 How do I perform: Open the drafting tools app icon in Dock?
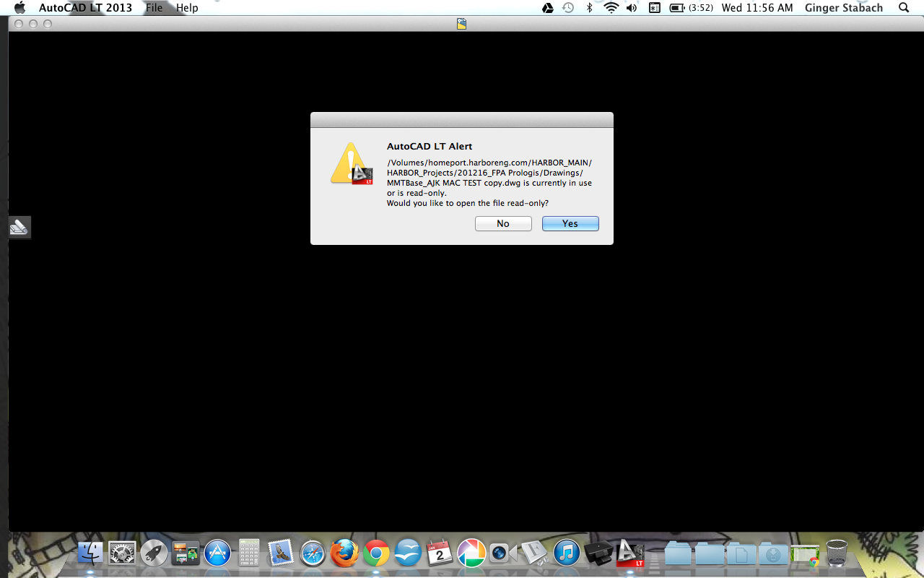click(x=535, y=553)
